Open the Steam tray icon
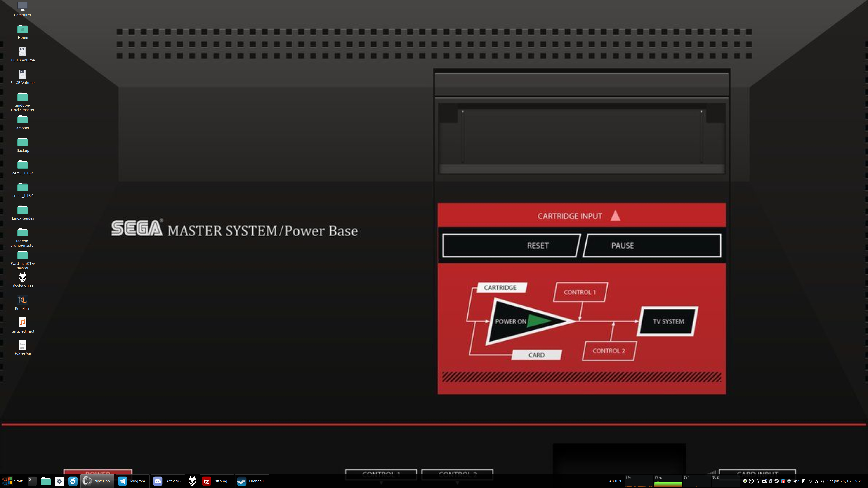868x488 pixels. click(x=777, y=481)
